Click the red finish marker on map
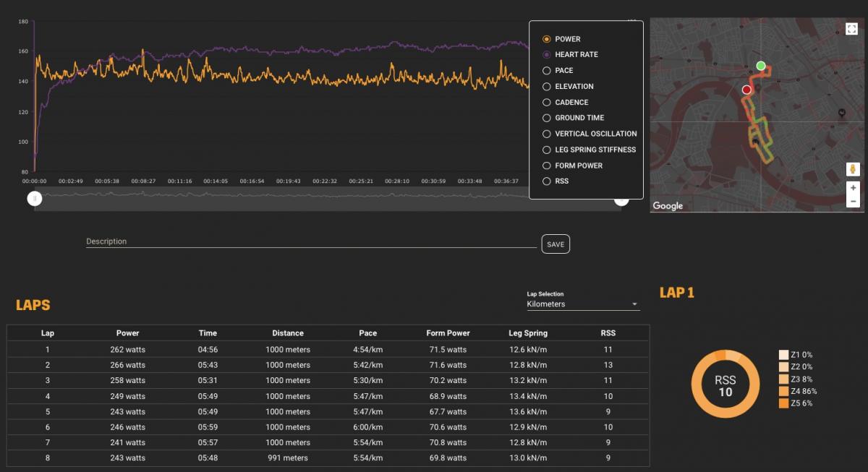The height and width of the screenshot is (472, 868). pos(746,90)
